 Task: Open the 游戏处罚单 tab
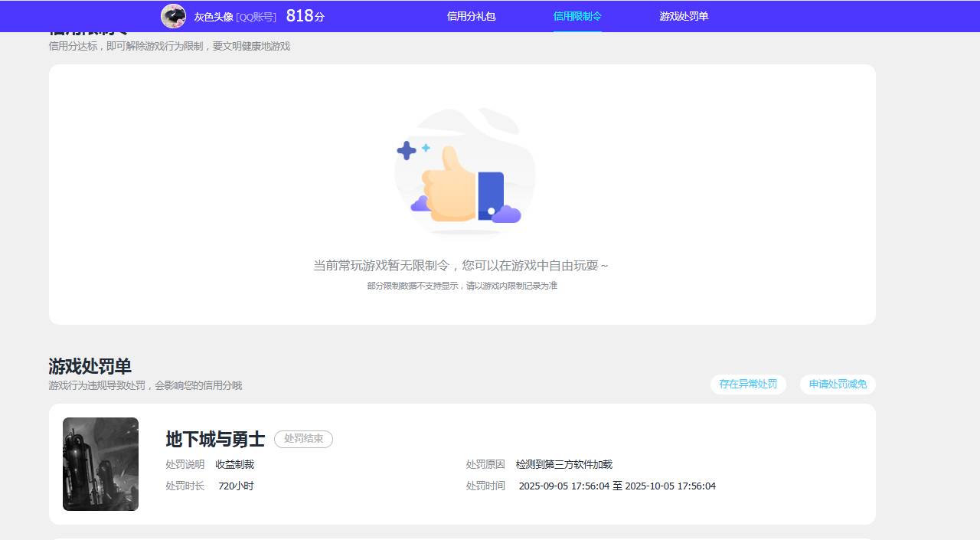[x=682, y=15]
